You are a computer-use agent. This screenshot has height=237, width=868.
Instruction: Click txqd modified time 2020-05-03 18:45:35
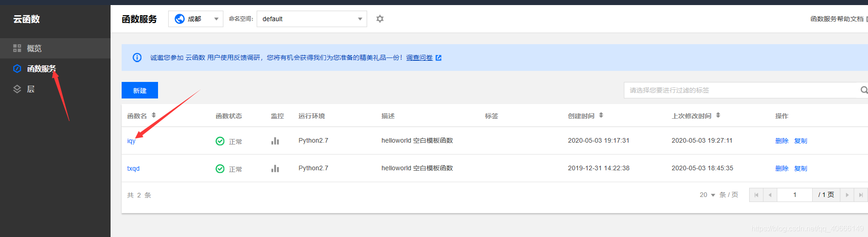(702, 168)
